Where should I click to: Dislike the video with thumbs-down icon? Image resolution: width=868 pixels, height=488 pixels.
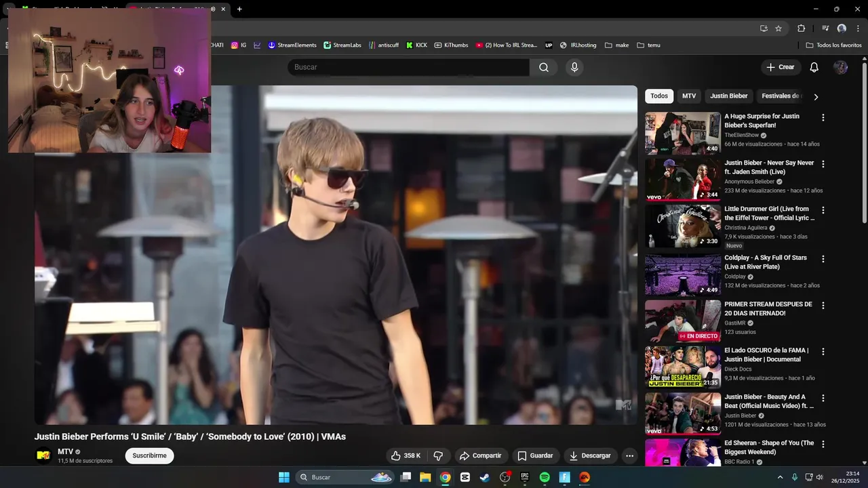point(438,455)
